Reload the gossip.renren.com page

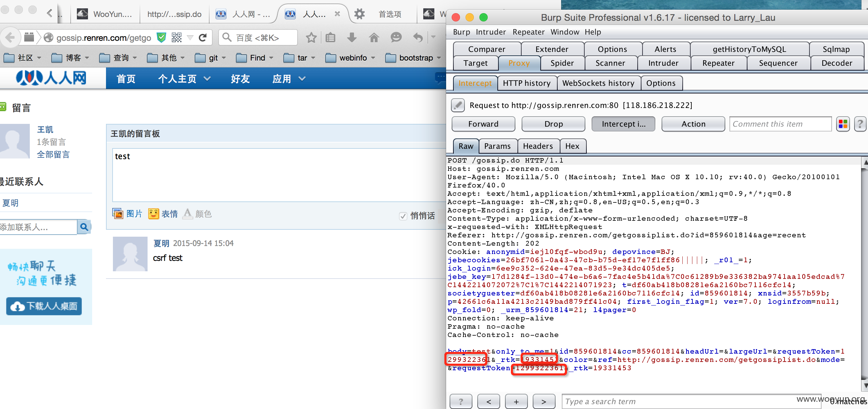coord(203,37)
